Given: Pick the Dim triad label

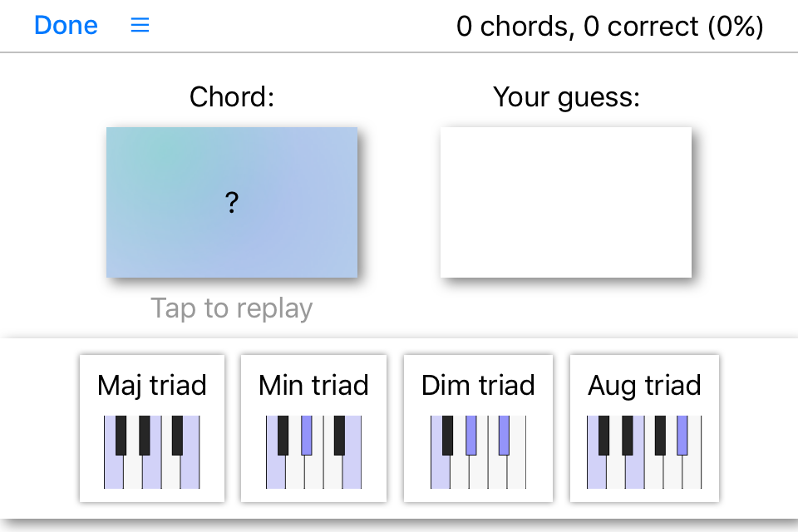Looking at the screenshot, I should (x=478, y=385).
